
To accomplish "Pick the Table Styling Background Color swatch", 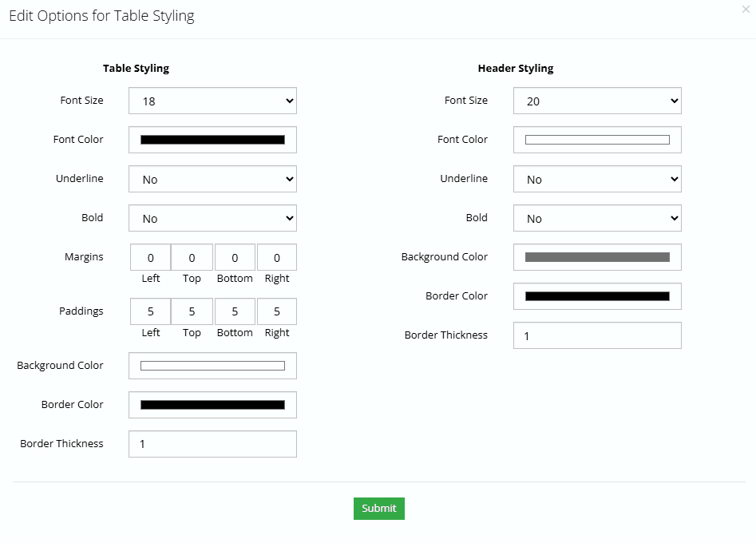I will (x=212, y=366).
